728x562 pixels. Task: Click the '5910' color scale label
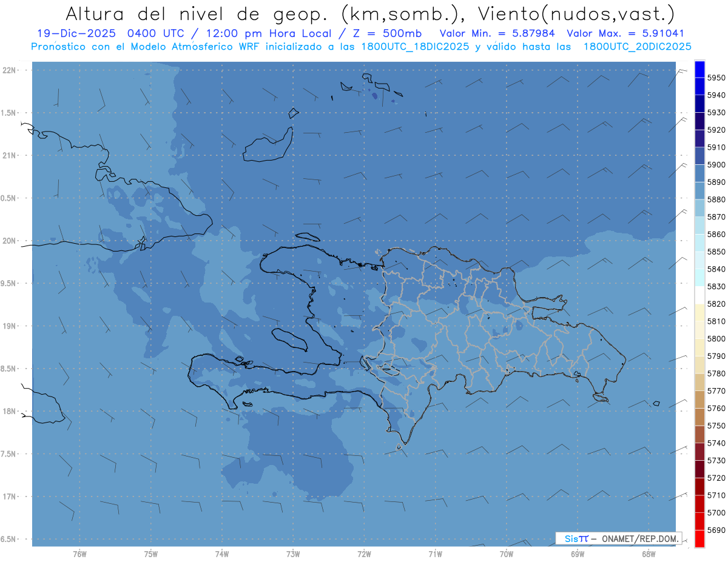click(x=716, y=147)
